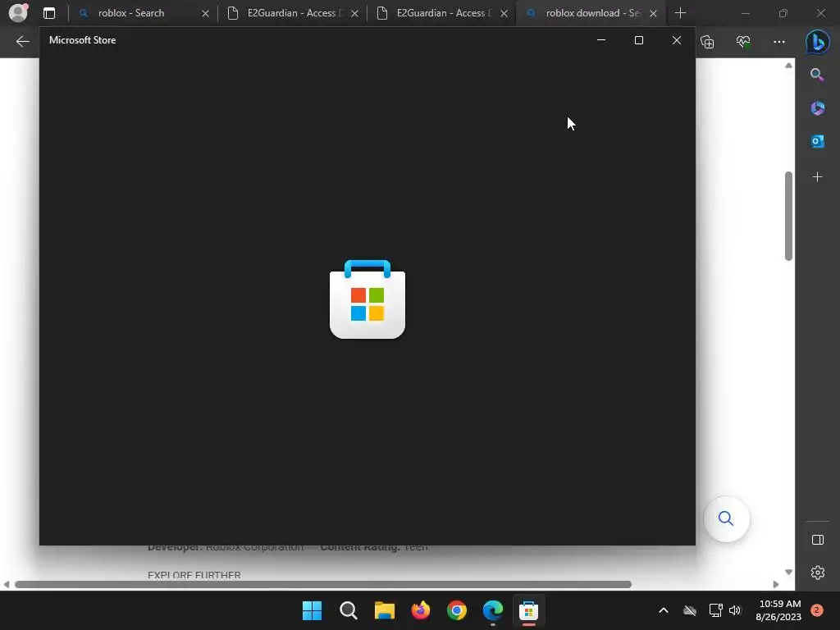Open Browser essentials heart icon
Viewport: 840px width, 630px height.
tap(743, 42)
